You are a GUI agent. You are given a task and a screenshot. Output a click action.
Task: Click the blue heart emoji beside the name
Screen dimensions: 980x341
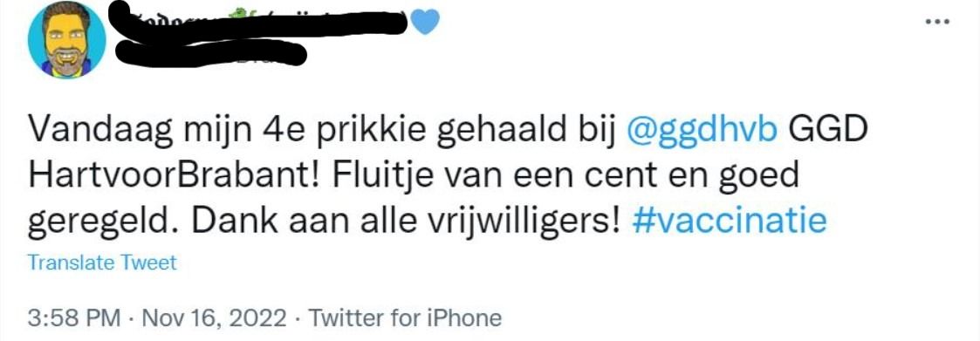426,21
